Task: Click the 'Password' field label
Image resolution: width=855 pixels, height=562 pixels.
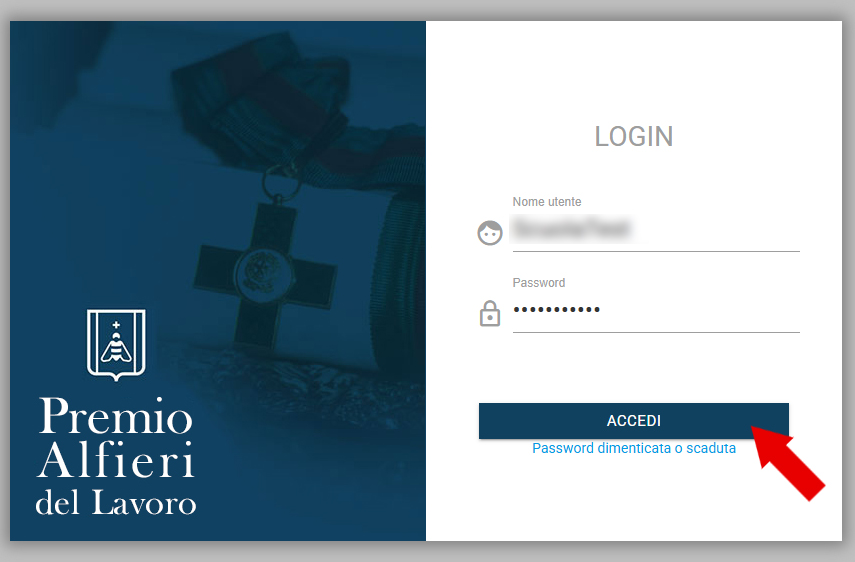Action: [539, 282]
